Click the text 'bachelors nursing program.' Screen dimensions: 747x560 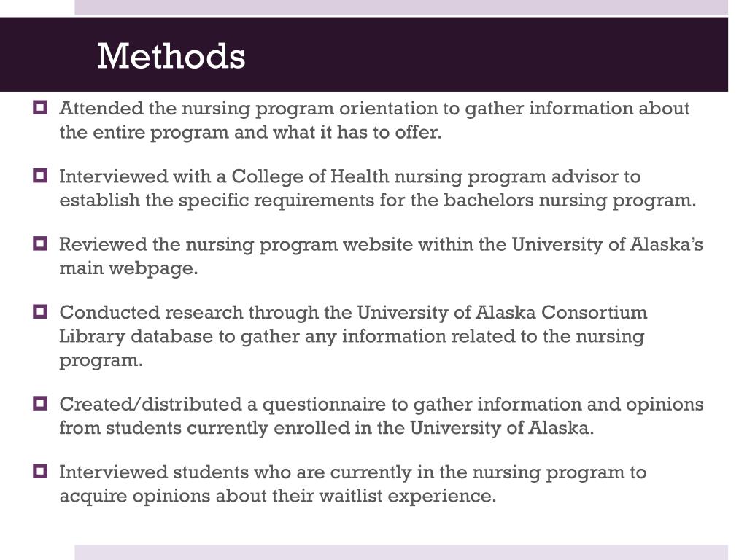570,201
